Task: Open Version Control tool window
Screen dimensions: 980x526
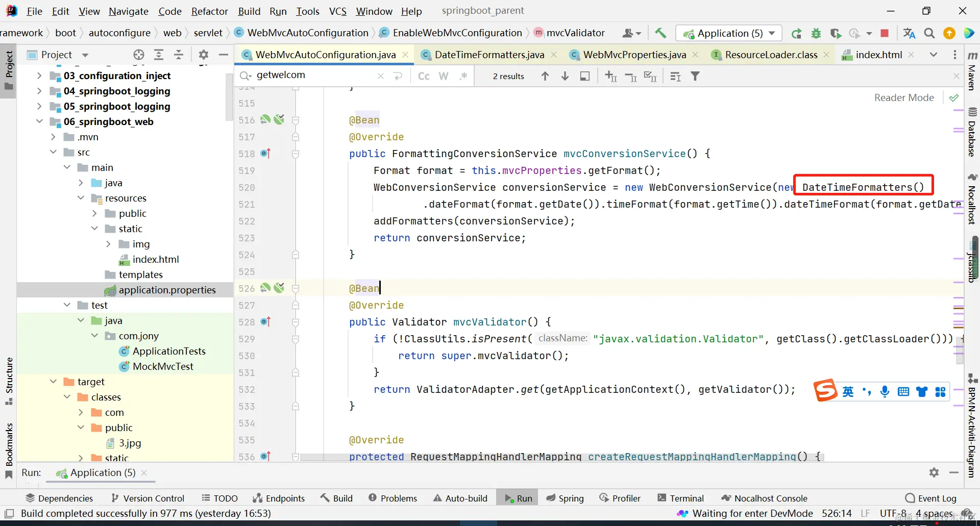Action: pyautogui.click(x=148, y=498)
